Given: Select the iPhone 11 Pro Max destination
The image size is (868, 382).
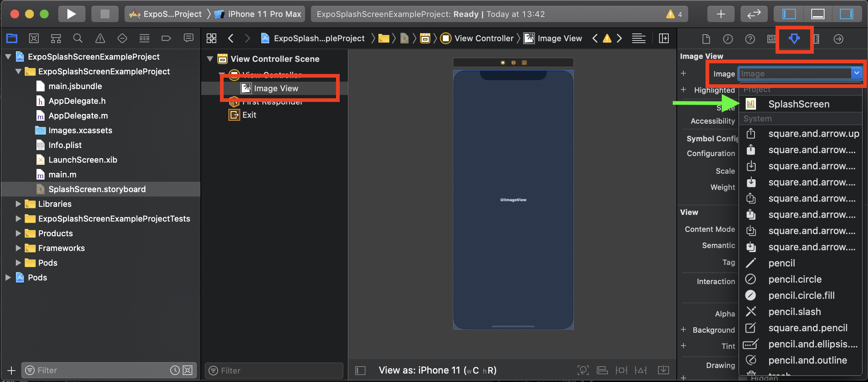Looking at the screenshot, I should 259,14.
